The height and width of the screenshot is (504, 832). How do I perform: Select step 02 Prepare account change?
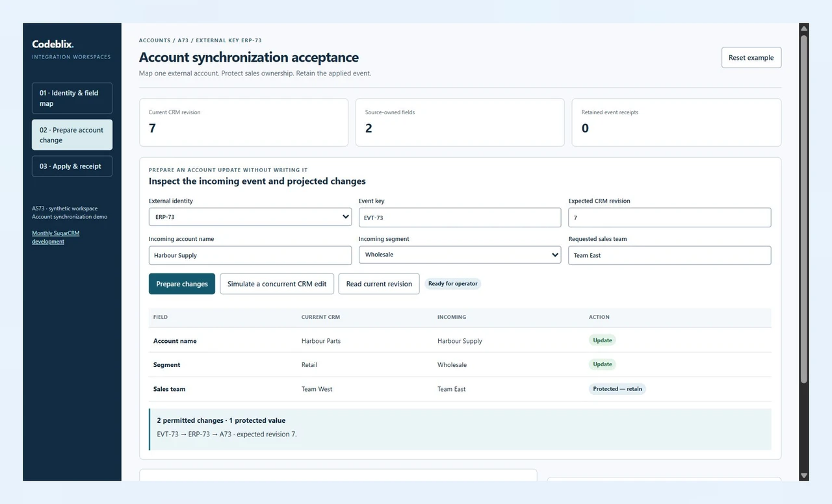point(72,135)
